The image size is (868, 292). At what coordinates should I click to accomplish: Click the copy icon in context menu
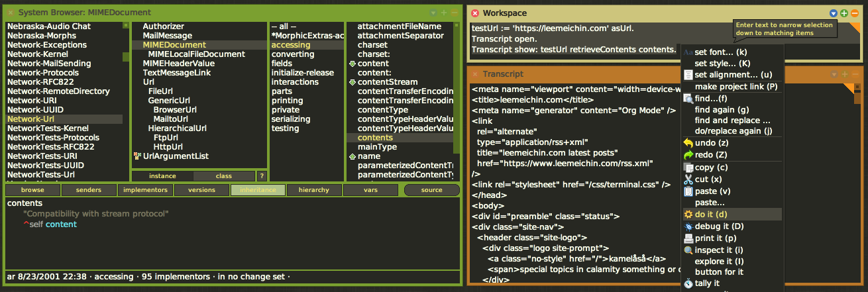pyautogui.click(x=688, y=168)
